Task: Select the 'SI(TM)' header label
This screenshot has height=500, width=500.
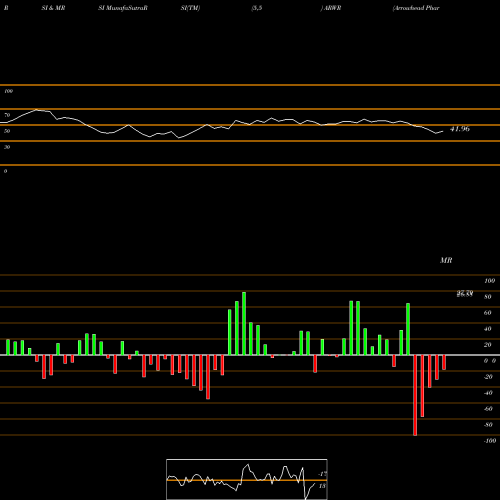Action: click(x=190, y=8)
